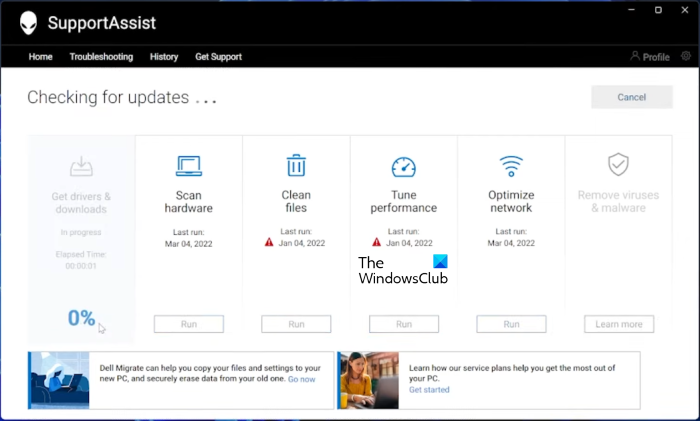700x421 pixels.
Task: Click the SupportAssist title text
Action: click(102, 23)
